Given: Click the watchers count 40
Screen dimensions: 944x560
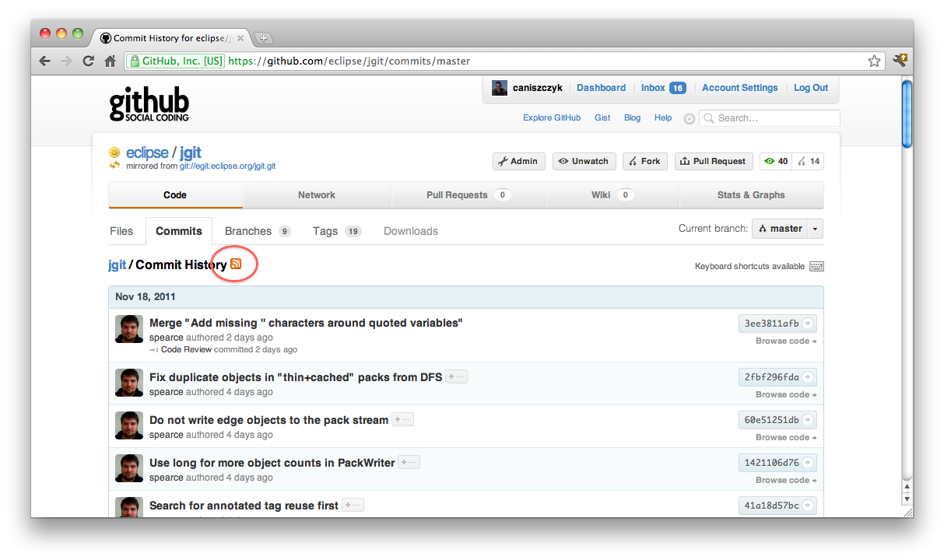Looking at the screenshot, I should tap(776, 161).
